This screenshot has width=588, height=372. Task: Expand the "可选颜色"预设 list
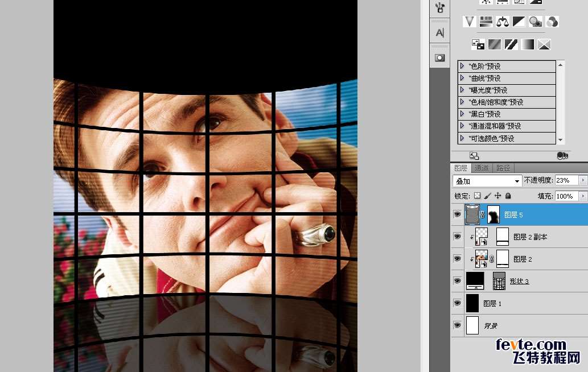(x=462, y=138)
